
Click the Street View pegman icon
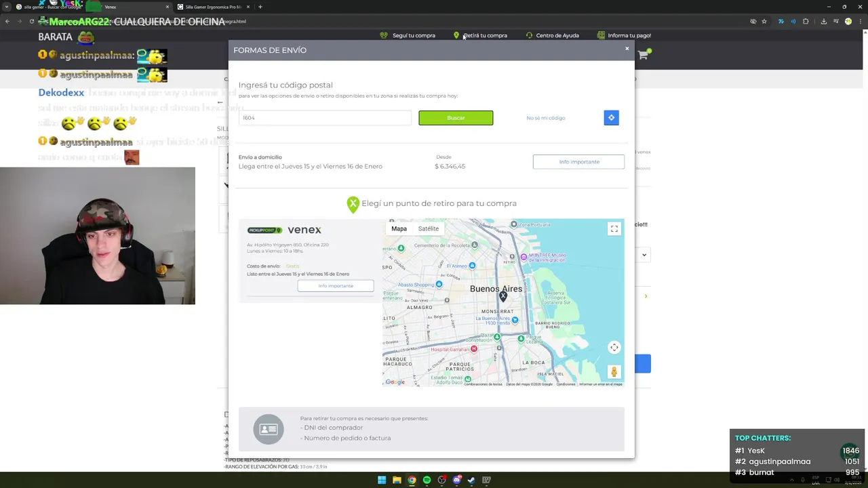(614, 372)
